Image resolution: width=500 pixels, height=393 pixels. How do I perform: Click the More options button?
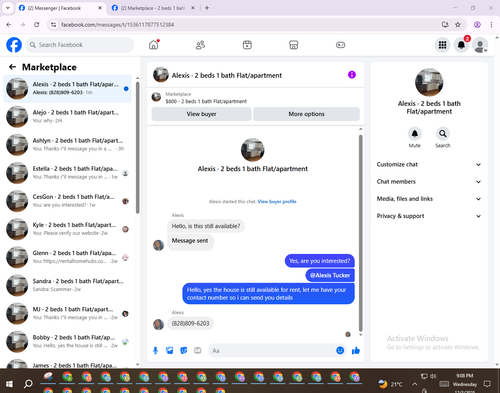[306, 114]
